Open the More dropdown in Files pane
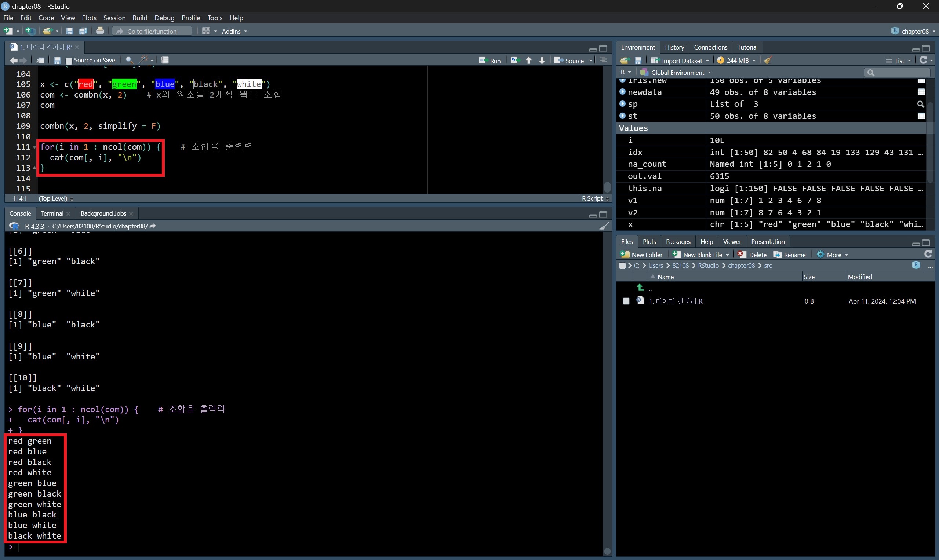 point(833,255)
